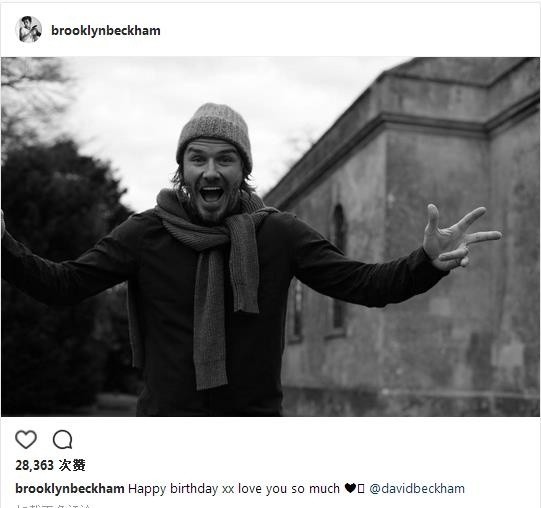The width and height of the screenshot is (541, 508).
Task: Open comments via the speech bubble icon
Action: click(x=62, y=439)
